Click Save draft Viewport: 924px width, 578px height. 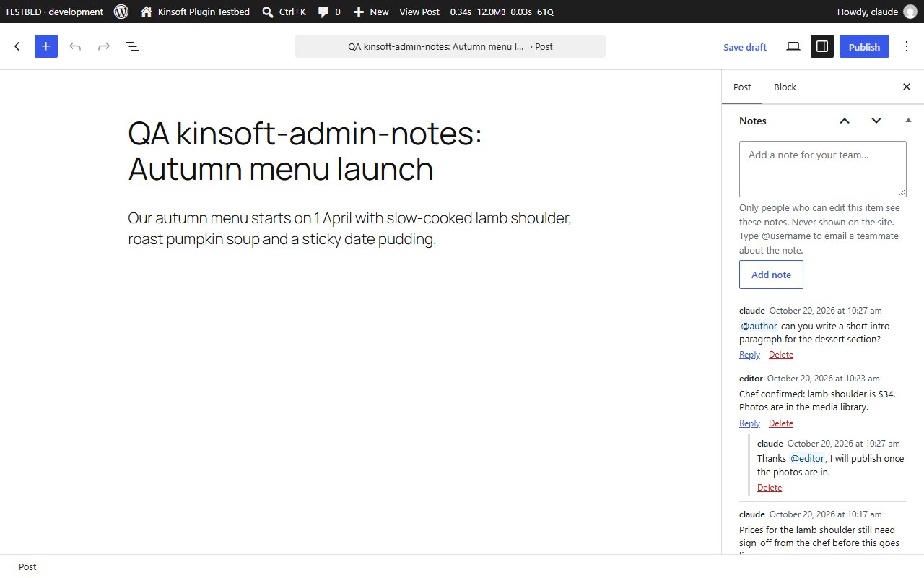click(745, 47)
